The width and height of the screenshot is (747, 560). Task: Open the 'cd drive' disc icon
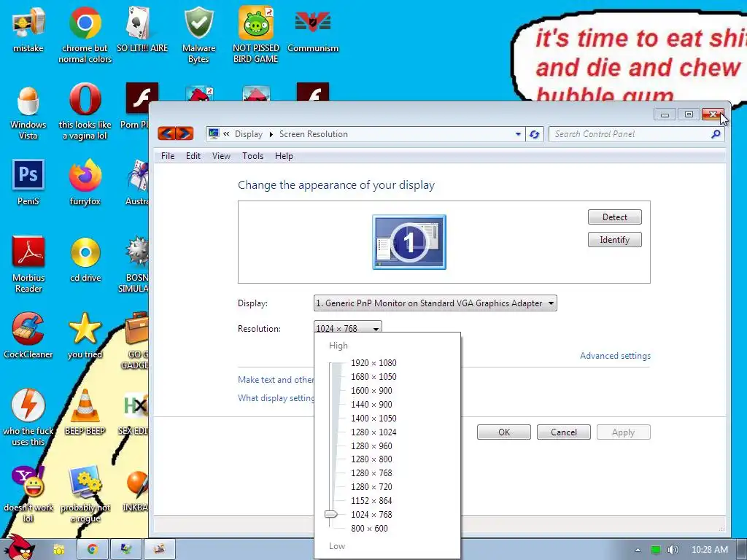85,260
